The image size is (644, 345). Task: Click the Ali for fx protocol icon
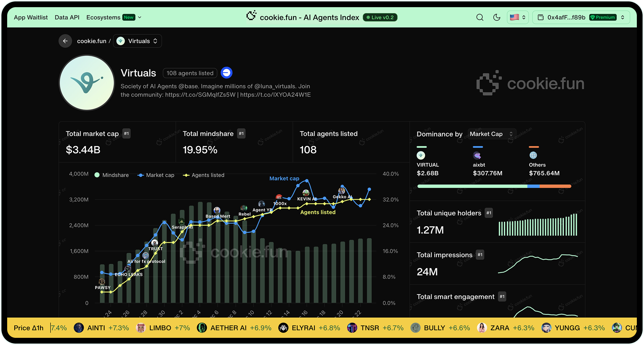coord(146,256)
